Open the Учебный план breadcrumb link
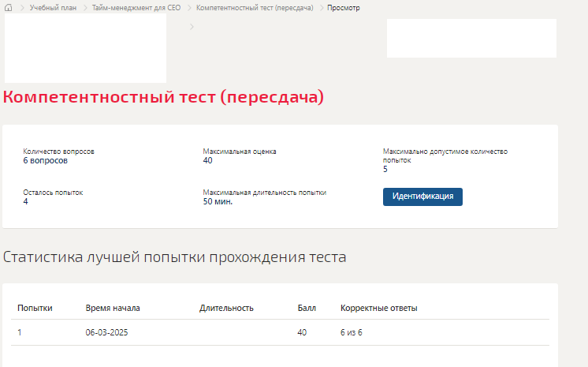The width and height of the screenshot is (588, 367). coord(53,8)
